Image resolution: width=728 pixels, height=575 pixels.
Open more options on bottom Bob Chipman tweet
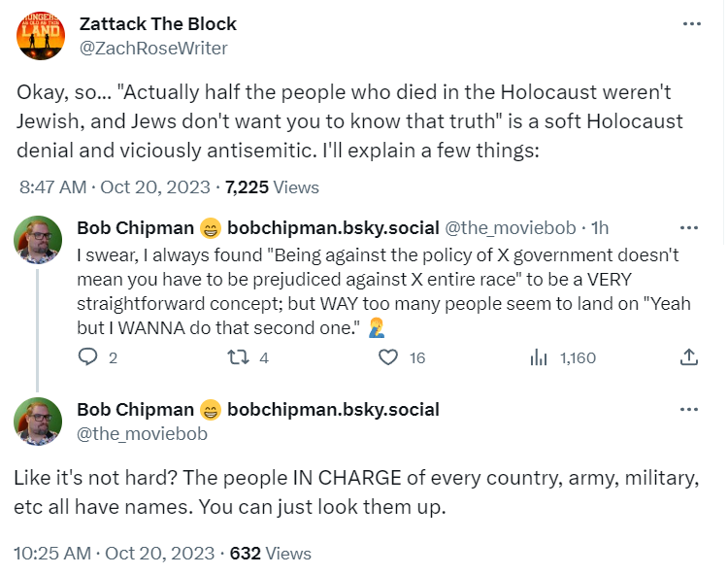(690, 410)
